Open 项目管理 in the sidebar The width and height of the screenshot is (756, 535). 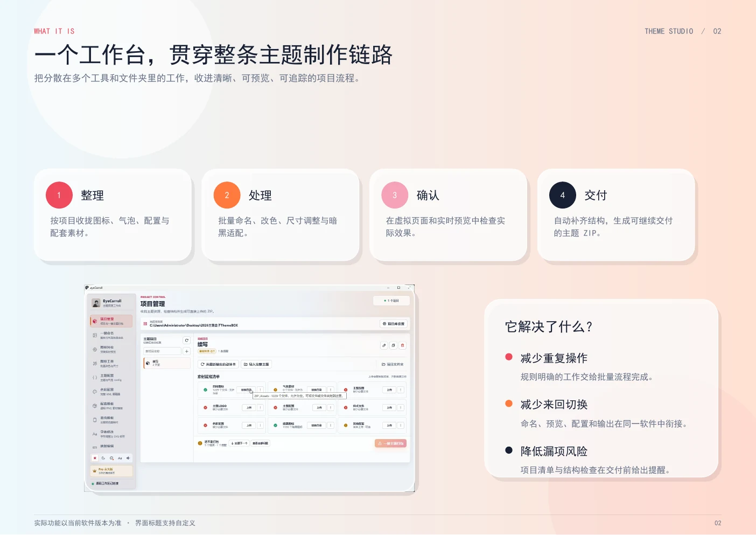click(111, 321)
